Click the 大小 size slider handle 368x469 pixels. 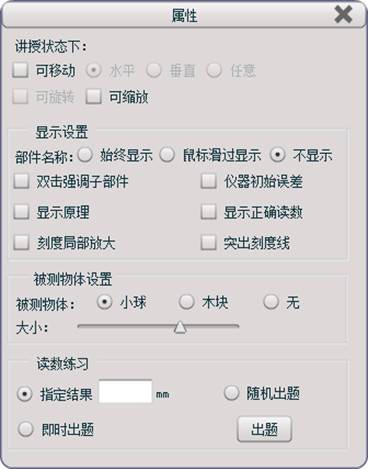[180, 327]
